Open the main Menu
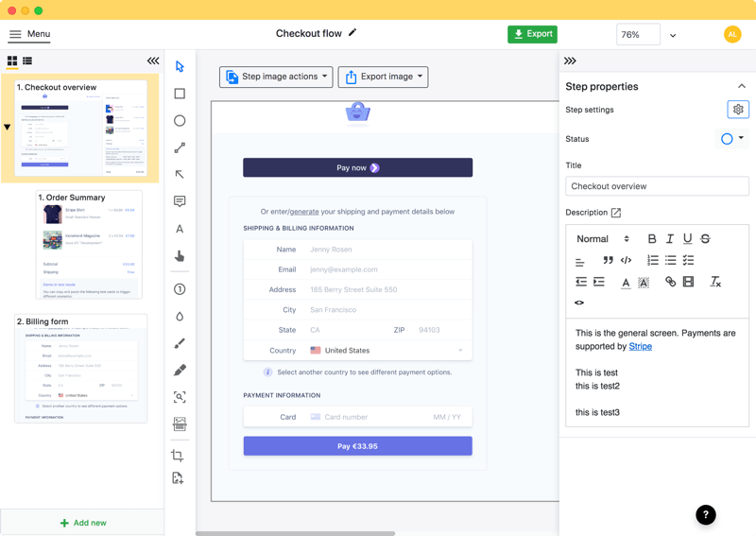 click(29, 34)
